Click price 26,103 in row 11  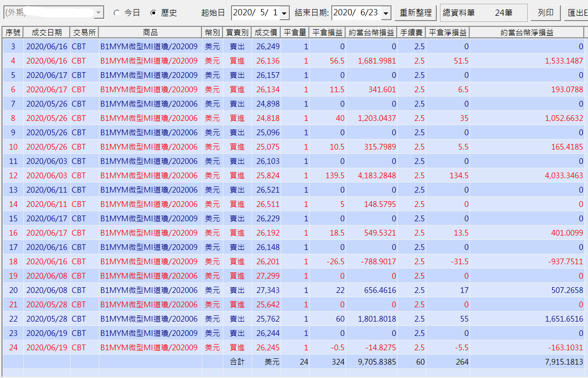(268, 161)
